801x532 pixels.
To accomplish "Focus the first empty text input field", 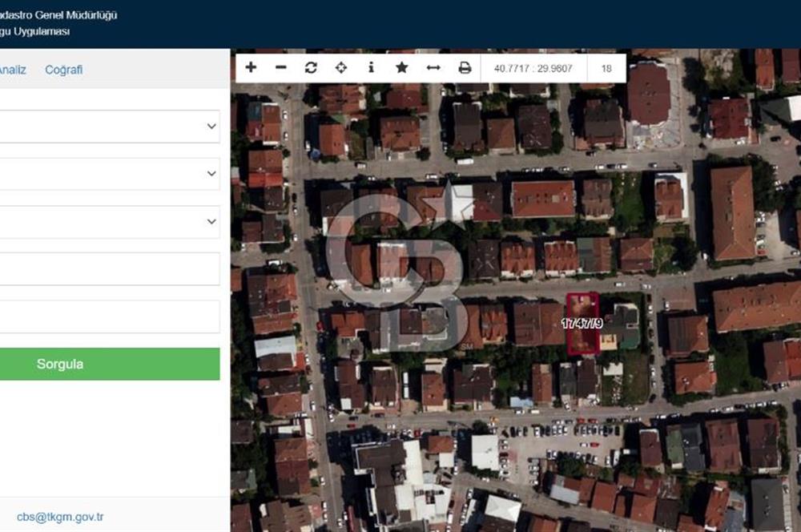I will pyautogui.click(x=108, y=269).
